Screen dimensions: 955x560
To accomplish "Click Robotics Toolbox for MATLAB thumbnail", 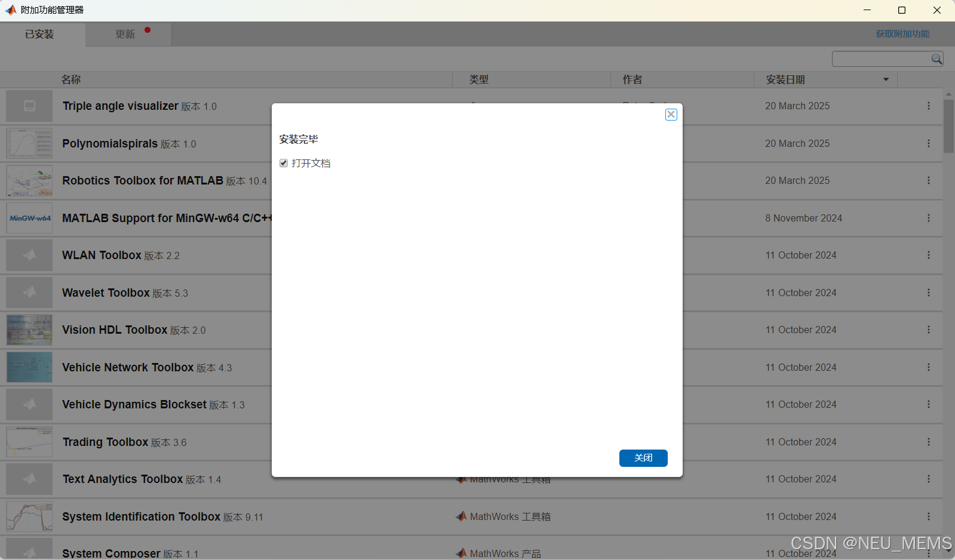I will 29,180.
